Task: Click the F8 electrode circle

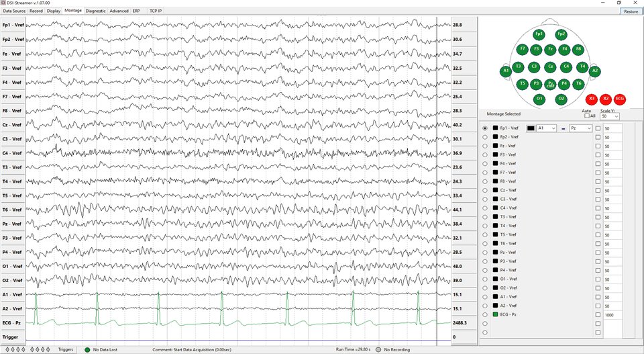Action: click(x=578, y=49)
